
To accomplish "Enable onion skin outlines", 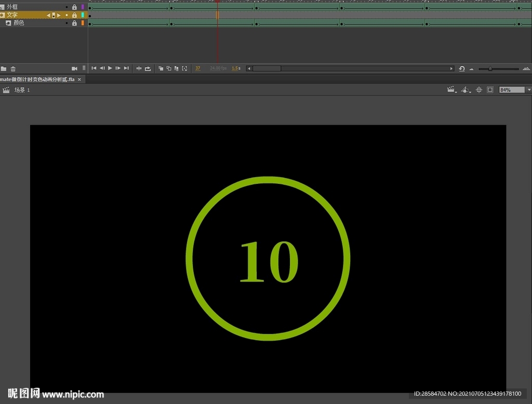I will tap(169, 69).
